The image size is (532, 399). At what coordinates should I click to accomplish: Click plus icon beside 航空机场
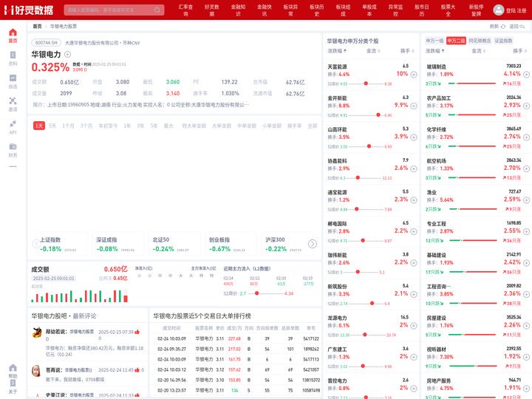pyautogui.click(x=526, y=168)
